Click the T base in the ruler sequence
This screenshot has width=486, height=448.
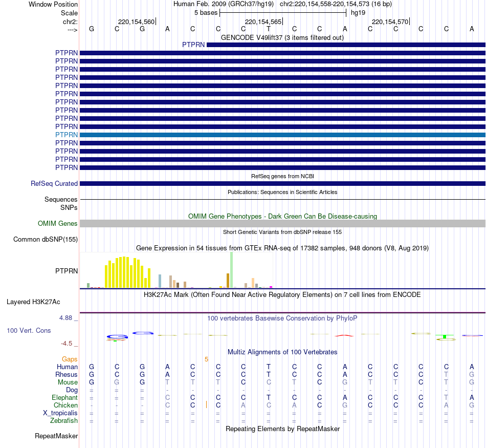click(269, 29)
